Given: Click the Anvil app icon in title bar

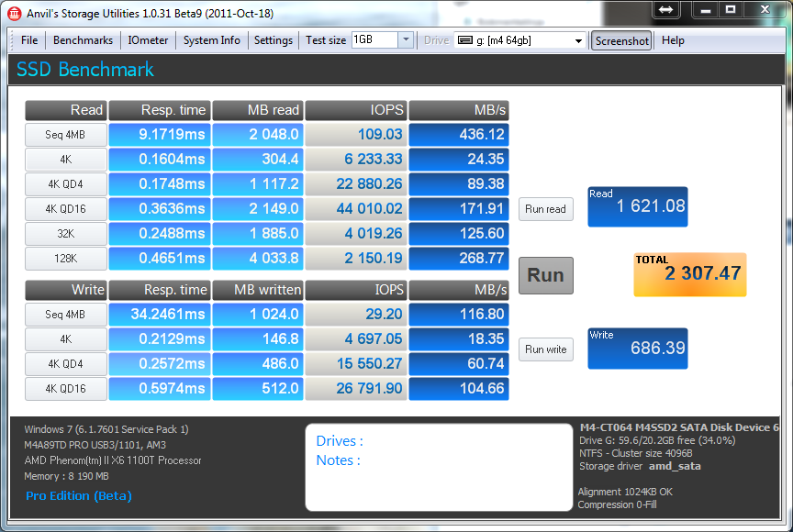Looking at the screenshot, I should 14,13.
